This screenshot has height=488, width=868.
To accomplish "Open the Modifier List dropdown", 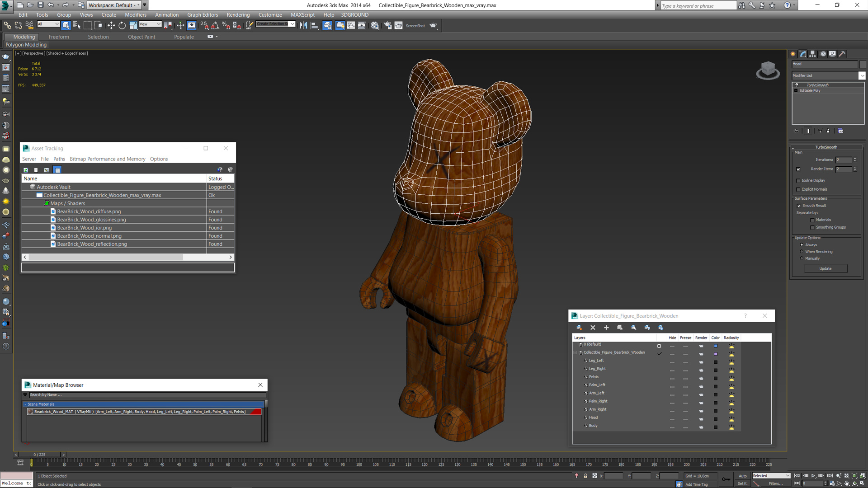I will (x=862, y=75).
